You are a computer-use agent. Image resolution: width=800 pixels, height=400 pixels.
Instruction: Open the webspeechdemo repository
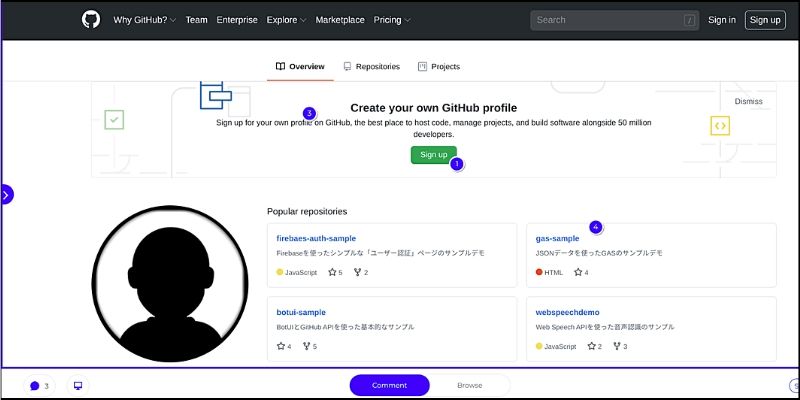[x=567, y=312]
